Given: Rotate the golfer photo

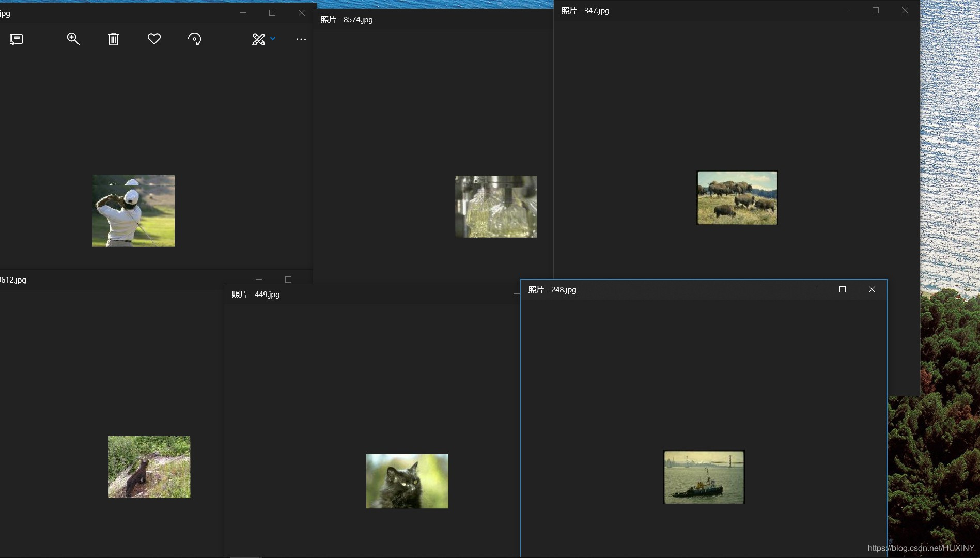Looking at the screenshot, I should tap(195, 39).
